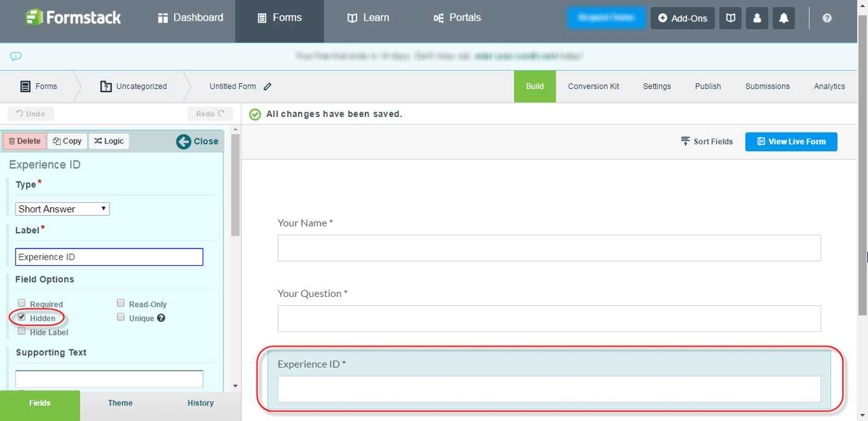This screenshot has width=868, height=421.
Task: Click the Your Question input field
Action: tap(549, 318)
